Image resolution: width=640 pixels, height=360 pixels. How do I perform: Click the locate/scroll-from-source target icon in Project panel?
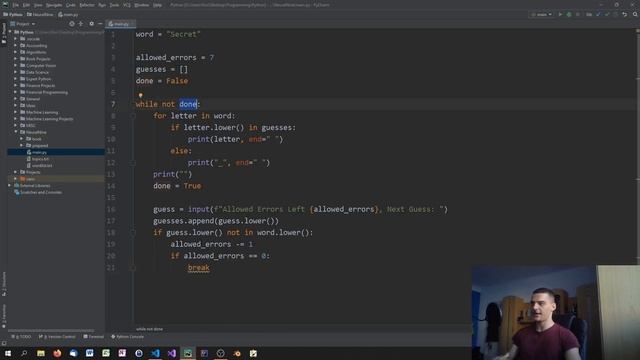72,24
